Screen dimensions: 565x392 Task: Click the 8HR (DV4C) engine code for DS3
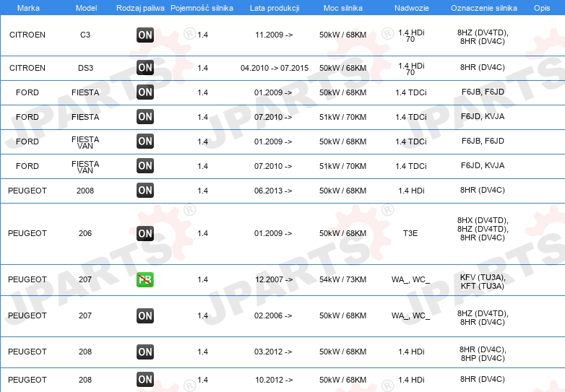(x=483, y=67)
